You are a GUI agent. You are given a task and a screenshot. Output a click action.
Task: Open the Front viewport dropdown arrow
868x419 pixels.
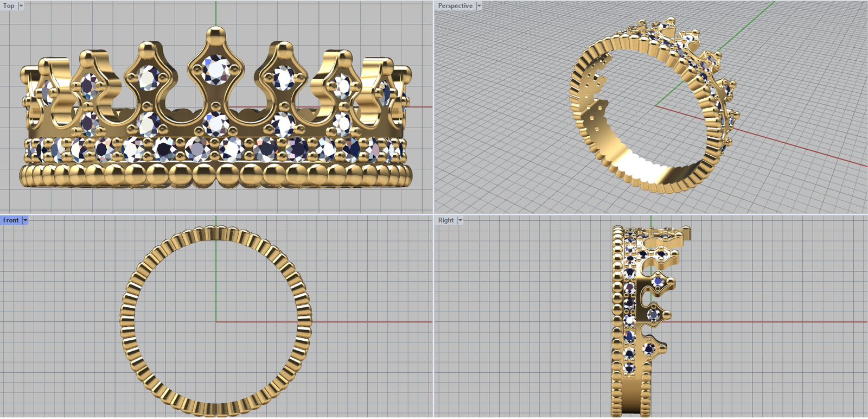(x=25, y=220)
